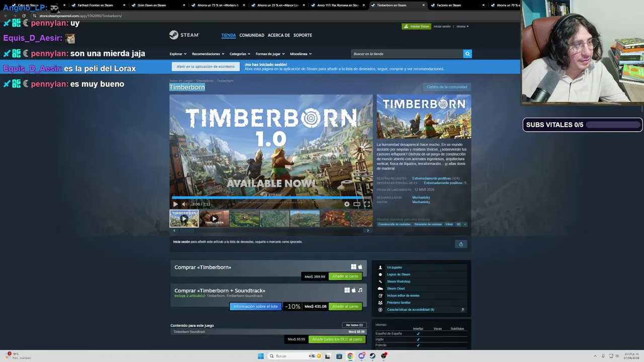Add Timberborn + Soundtrack bundle to cart
644x362 pixels.
(345, 307)
